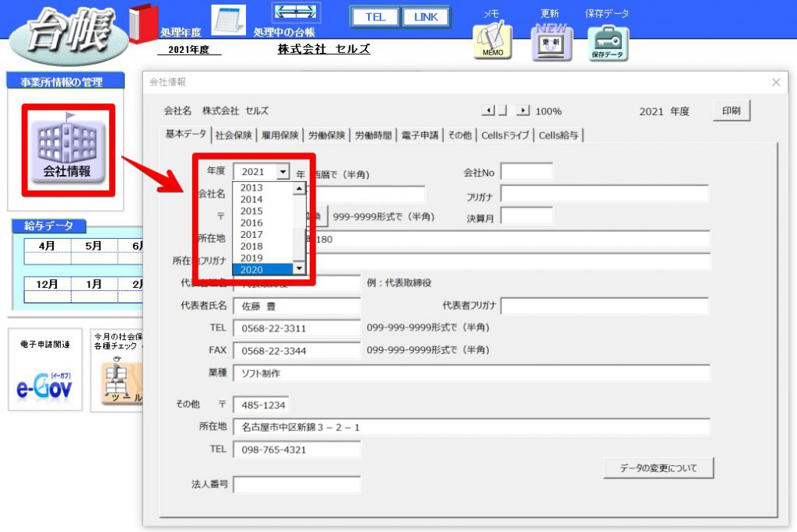Switch to the 電子申請 tab
Image resolution: width=797 pixels, height=532 pixels.
[420, 135]
